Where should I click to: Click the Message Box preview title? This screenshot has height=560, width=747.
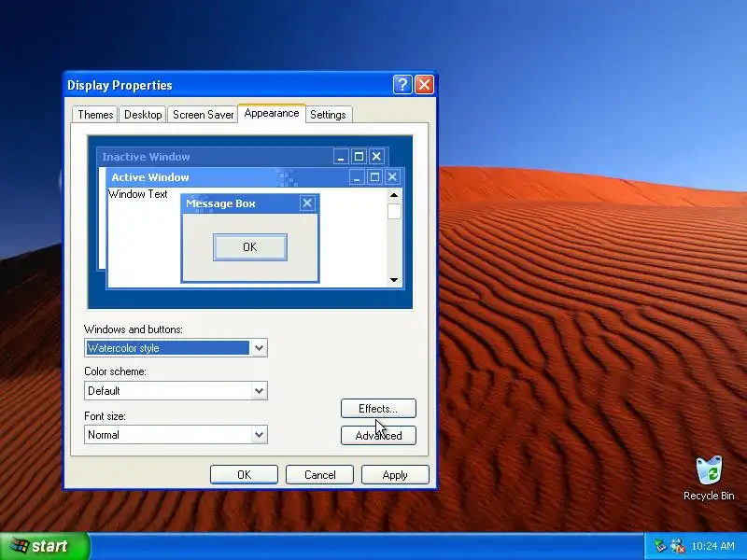pyautogui.click(x=220, y=203)
